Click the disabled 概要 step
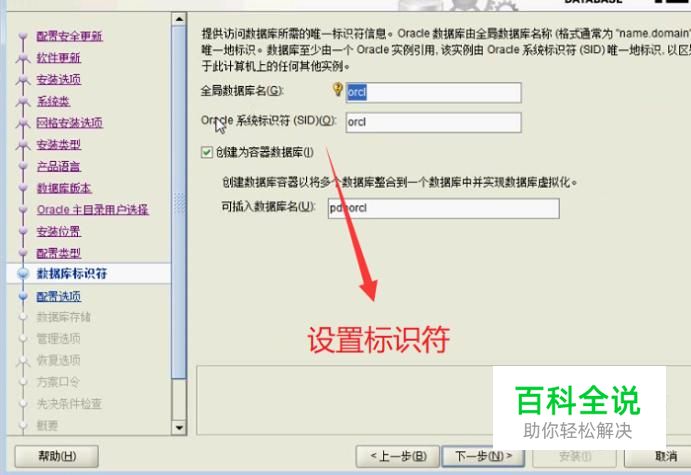This screenshot has height=475, width=691. tap(47, 425)
